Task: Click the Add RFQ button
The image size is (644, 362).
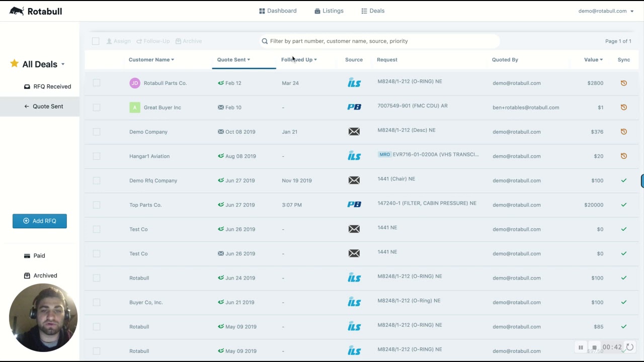Action: (40, 221)
